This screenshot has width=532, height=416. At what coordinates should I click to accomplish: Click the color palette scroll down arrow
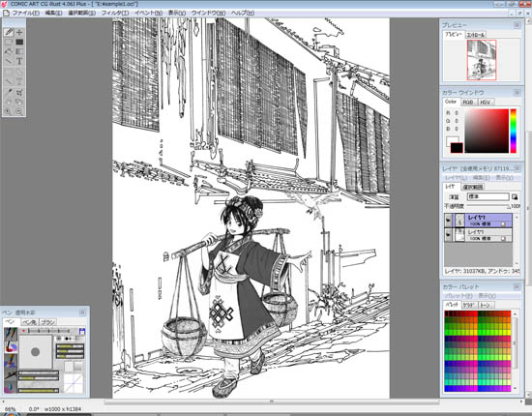click(516, 388)
